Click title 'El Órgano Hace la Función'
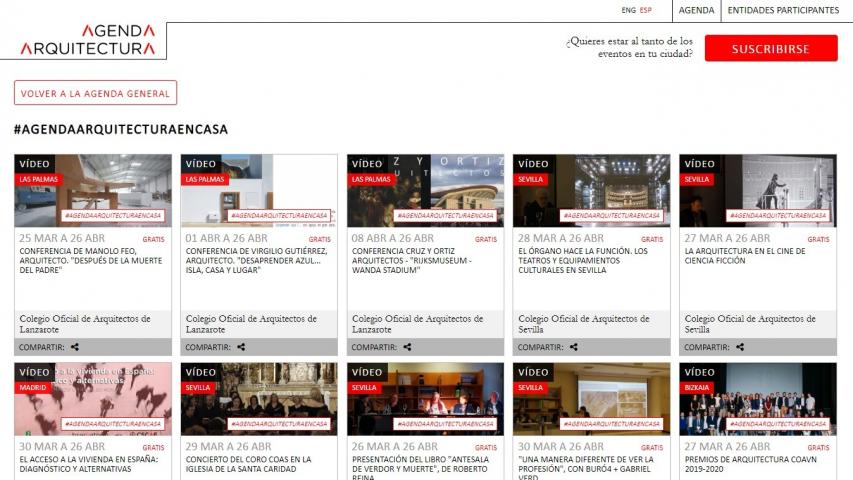The image size is (853, 480). [x=583, y=261]
